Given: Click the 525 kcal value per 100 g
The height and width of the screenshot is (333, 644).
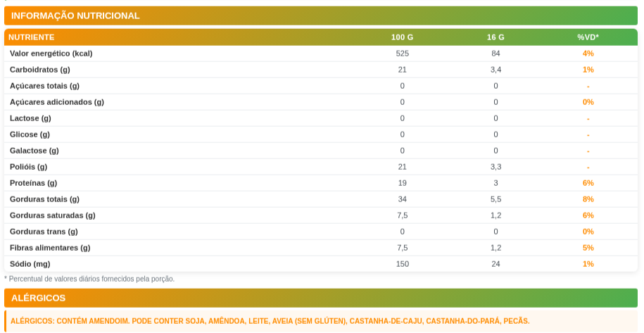Looking at the screenshot, I should tap(402, 54).
